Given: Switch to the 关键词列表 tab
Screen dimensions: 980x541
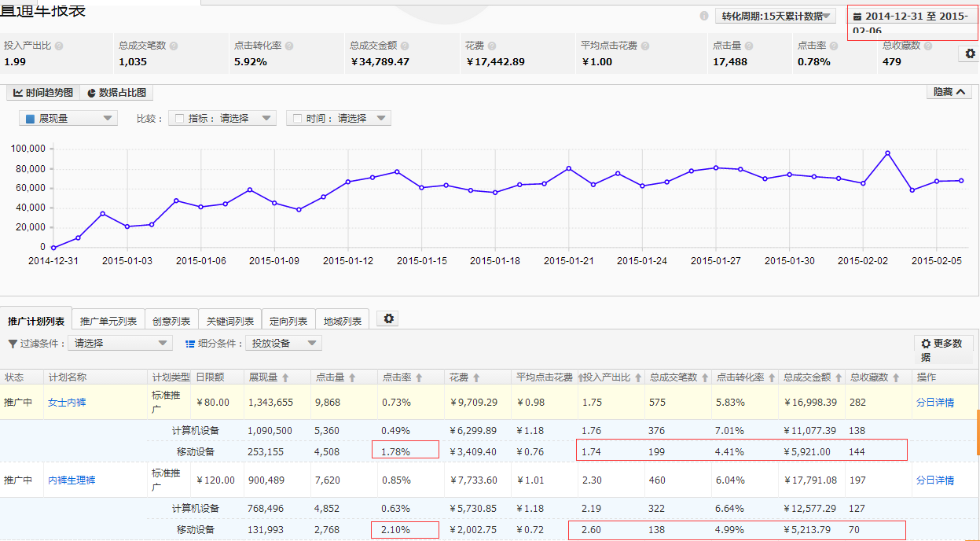Looking at the screenshot, I should (x=229, y=321).
